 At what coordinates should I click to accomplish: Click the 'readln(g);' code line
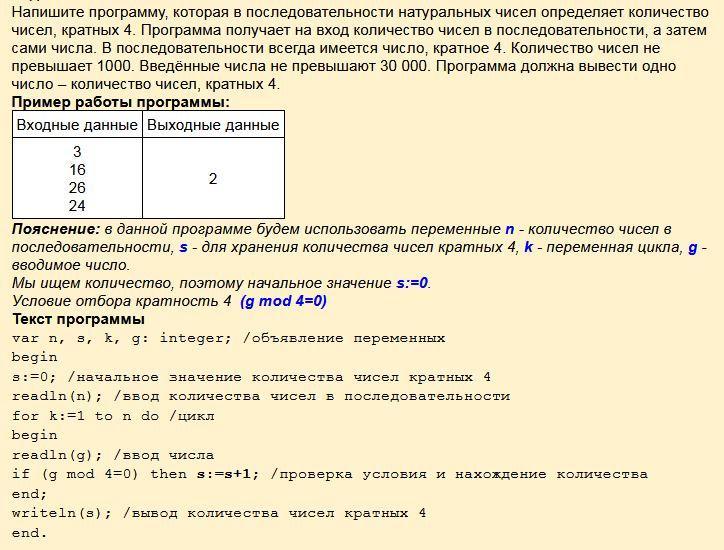coord(58,455)
